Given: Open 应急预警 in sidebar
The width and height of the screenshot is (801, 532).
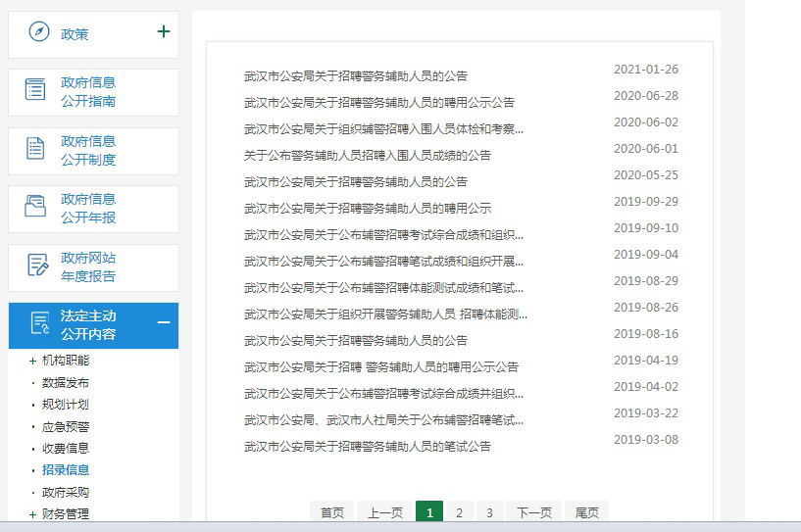Looking at the screenshot, I should point(66,426).
